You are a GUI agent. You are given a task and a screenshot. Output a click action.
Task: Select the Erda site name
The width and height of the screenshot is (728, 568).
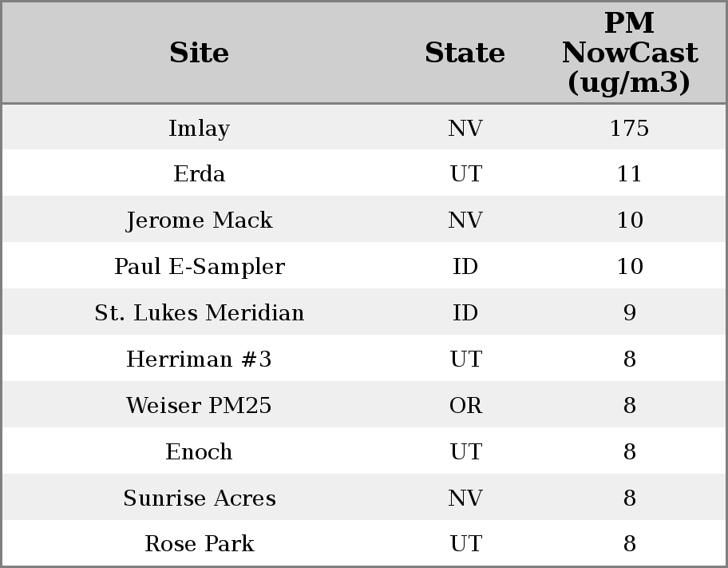point(199,174)
